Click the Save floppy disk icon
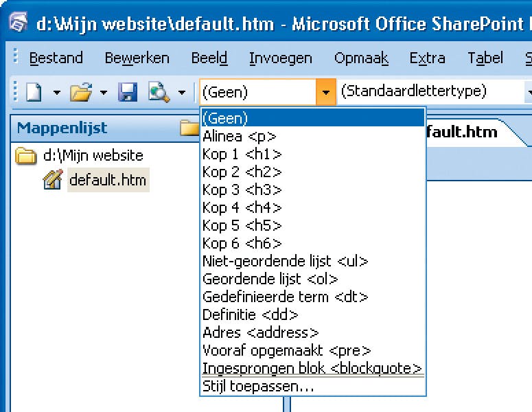 [128, 92]
